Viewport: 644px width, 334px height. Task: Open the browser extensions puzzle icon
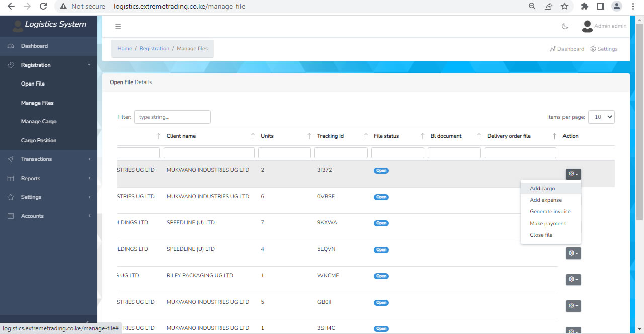click(584, 7)
